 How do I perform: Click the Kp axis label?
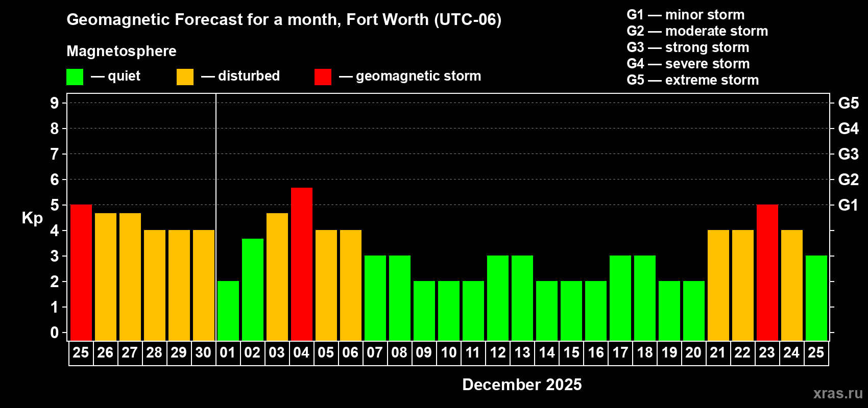(x=32, y=218)
